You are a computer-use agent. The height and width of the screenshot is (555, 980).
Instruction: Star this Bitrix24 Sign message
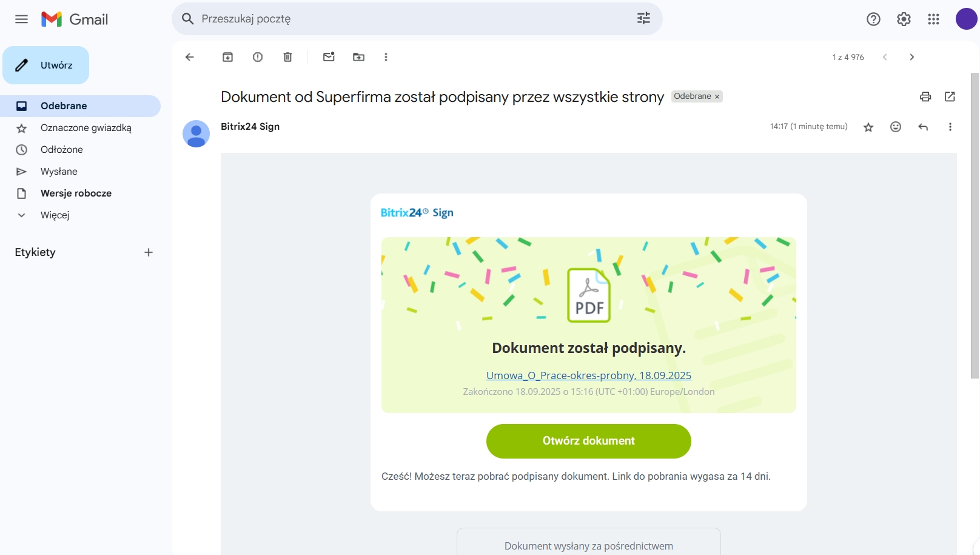click(x=868, y=127)
